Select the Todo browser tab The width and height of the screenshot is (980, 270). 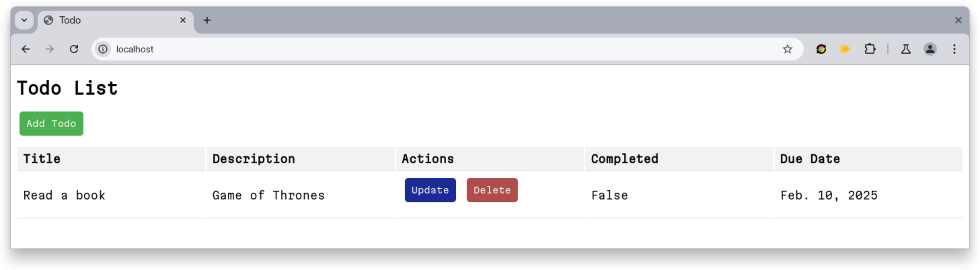click(107, 20)
